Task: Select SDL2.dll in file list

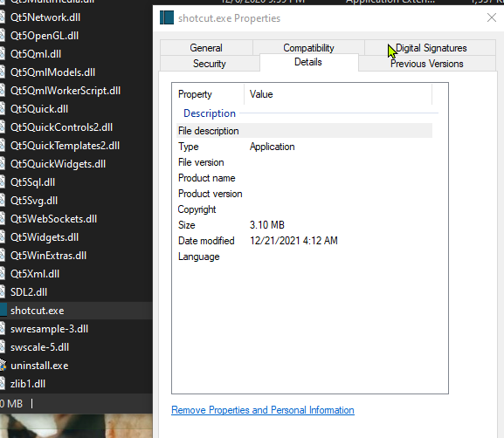Action: [x=29, y=292]
